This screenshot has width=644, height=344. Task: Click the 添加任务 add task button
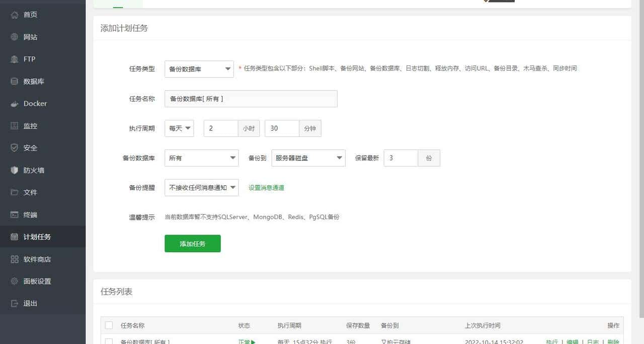[193, 243]
